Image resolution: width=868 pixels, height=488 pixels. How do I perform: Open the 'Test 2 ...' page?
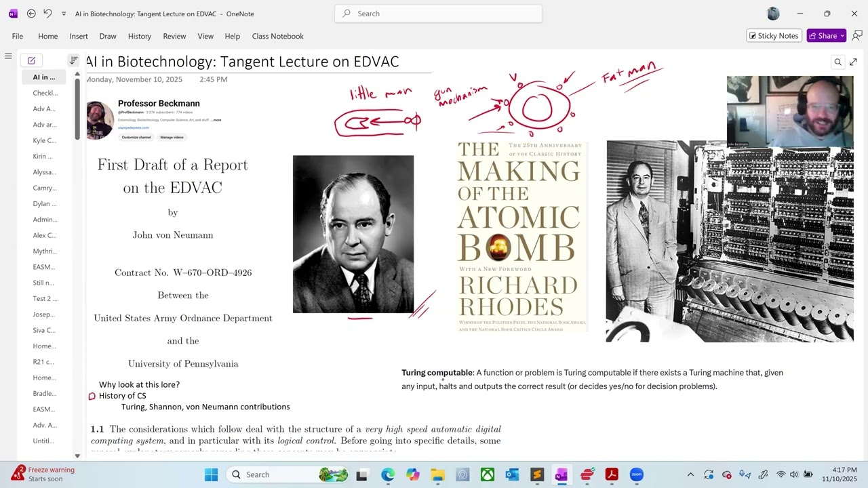45,298
